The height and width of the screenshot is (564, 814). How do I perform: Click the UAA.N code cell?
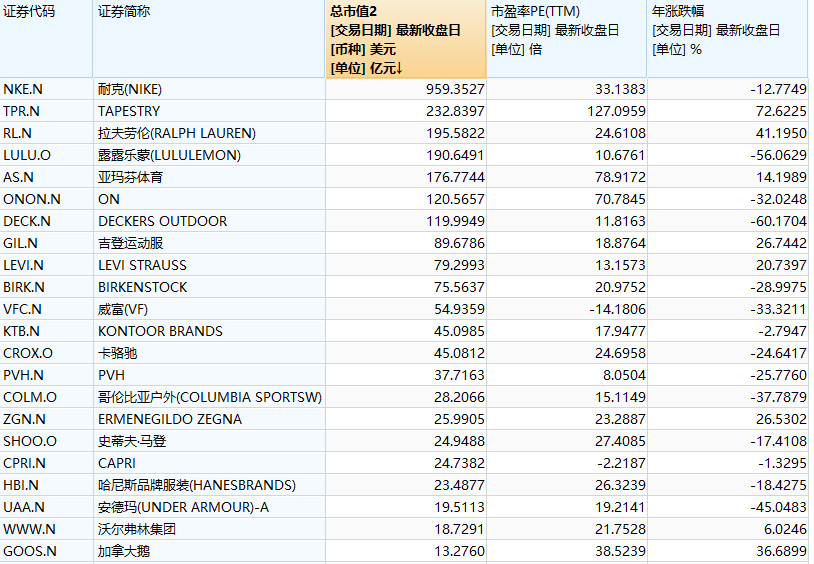46,507
